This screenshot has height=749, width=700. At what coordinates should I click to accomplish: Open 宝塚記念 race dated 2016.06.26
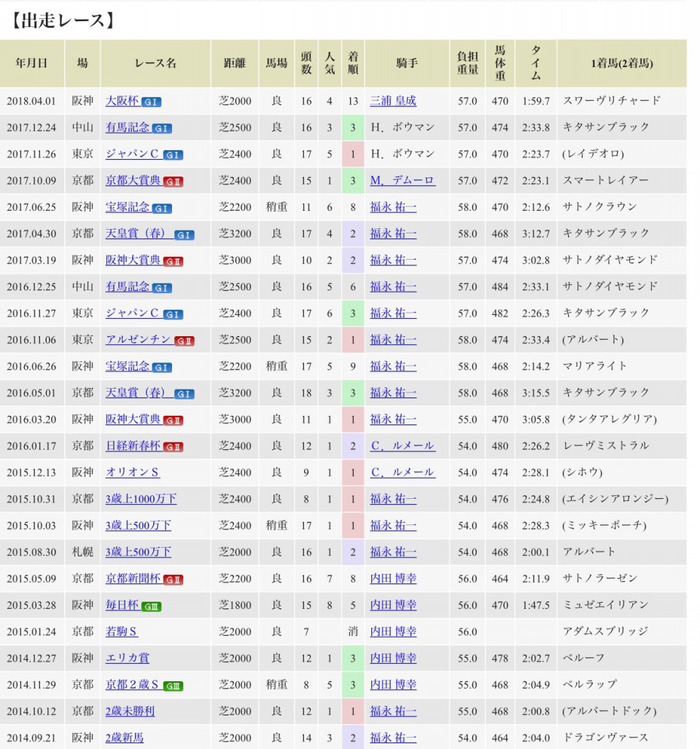[128, 366]
